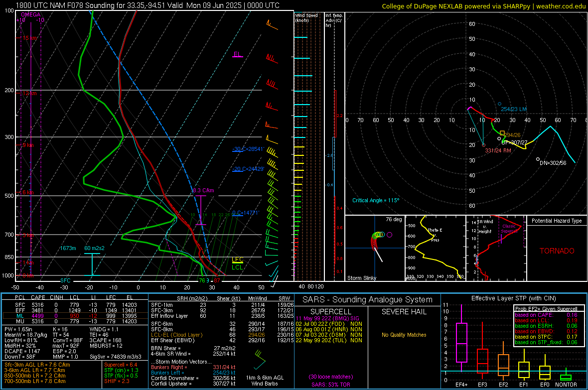Click the '(30 loose matches)' text

pos(331,377)
